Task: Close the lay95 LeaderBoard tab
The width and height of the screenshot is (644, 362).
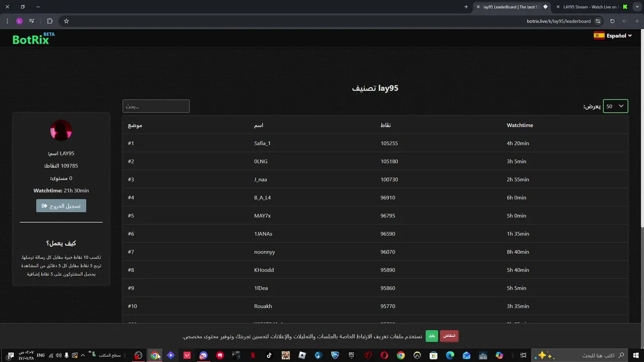Action: [x=478, y=7]
